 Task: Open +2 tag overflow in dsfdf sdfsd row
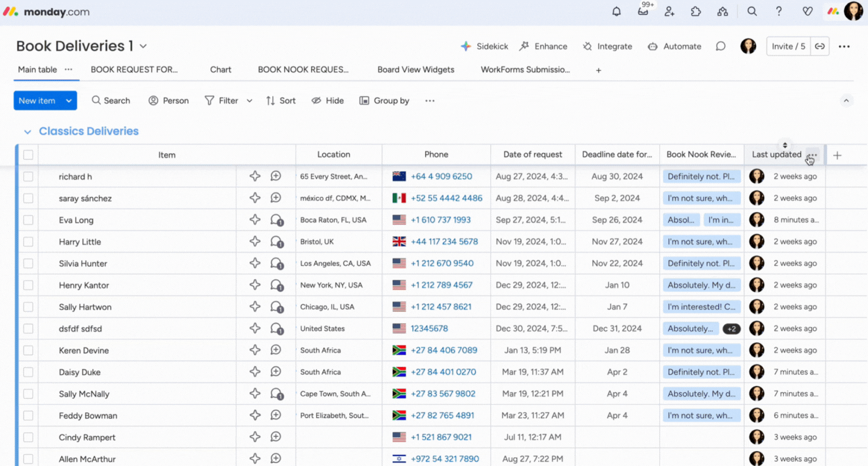point(732,329)
